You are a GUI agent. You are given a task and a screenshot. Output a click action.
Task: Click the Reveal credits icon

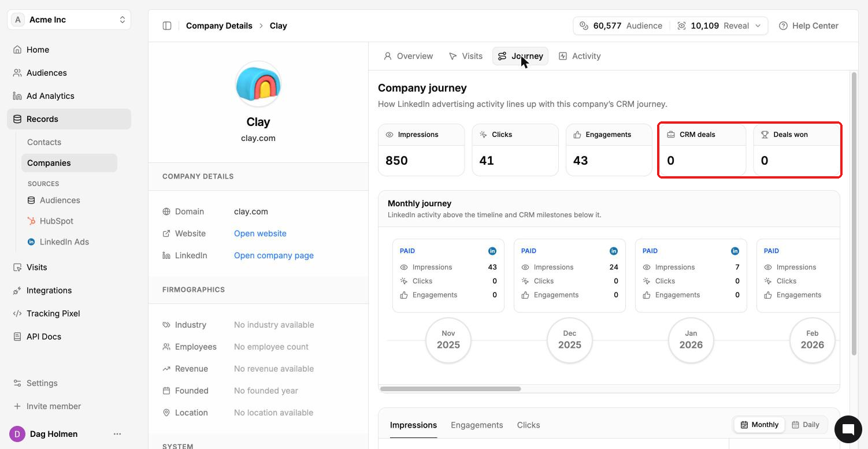(x=681, y=25)
